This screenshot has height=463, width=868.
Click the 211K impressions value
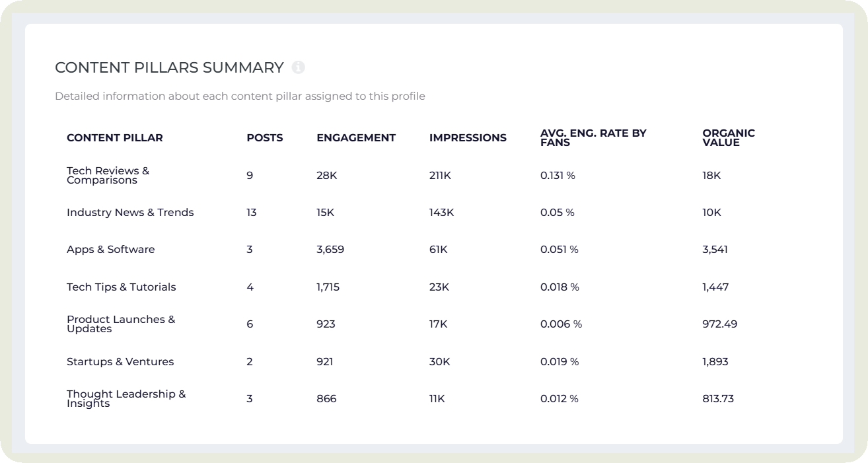[x=440, y=176]
